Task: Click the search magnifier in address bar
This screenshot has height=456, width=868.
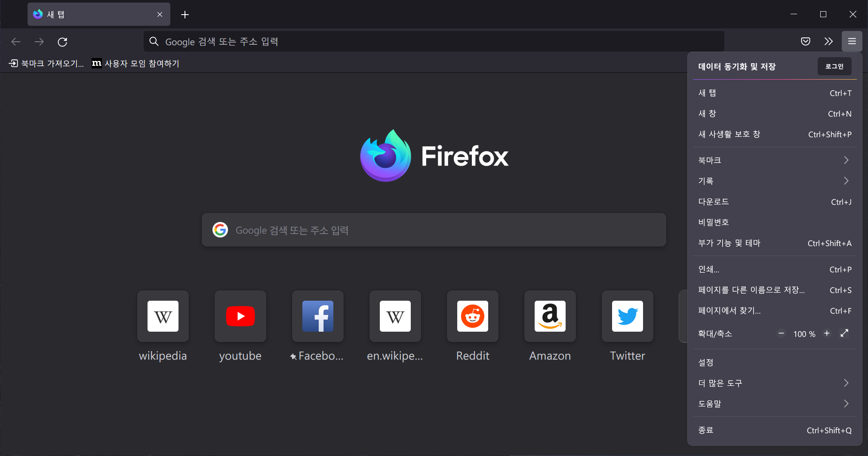Action: [154, 41]
